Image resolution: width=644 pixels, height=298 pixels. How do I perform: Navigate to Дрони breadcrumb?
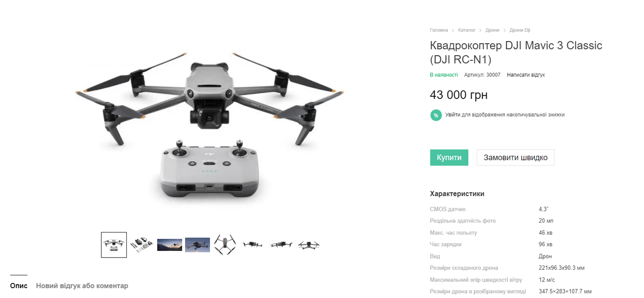(x=492, y=30)
